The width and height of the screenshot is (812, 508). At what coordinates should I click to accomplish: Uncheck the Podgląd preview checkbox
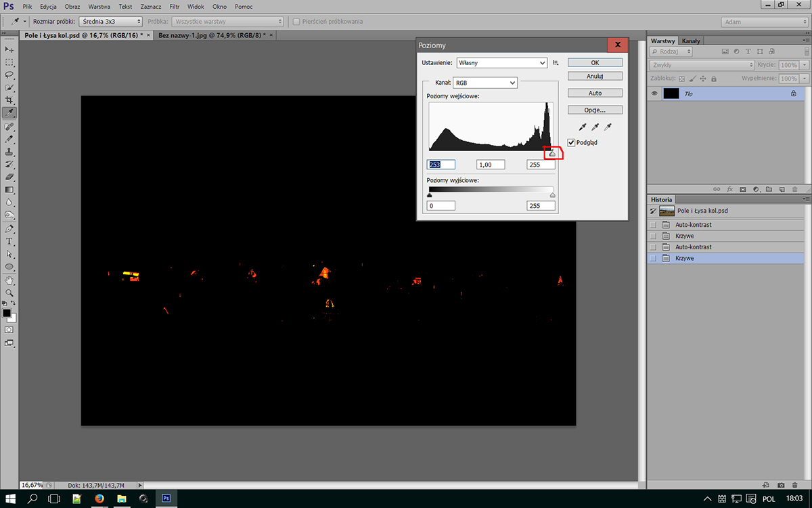click(572, 143)
